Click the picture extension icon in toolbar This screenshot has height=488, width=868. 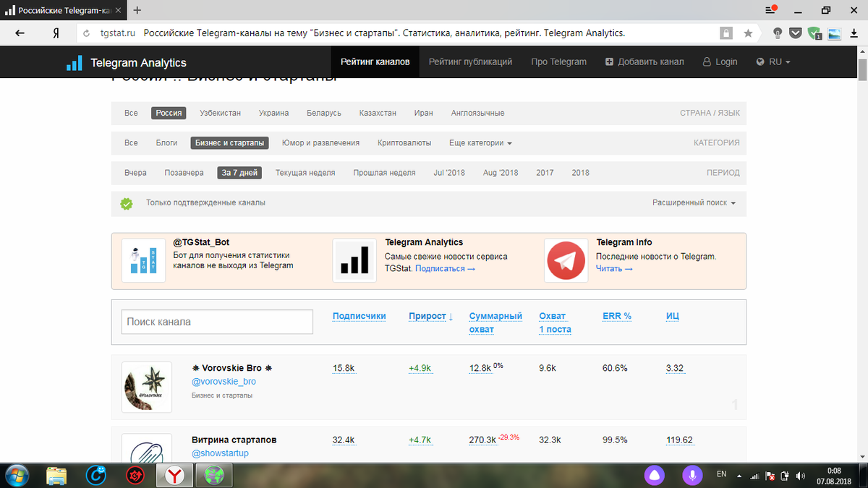click(834, 33)
